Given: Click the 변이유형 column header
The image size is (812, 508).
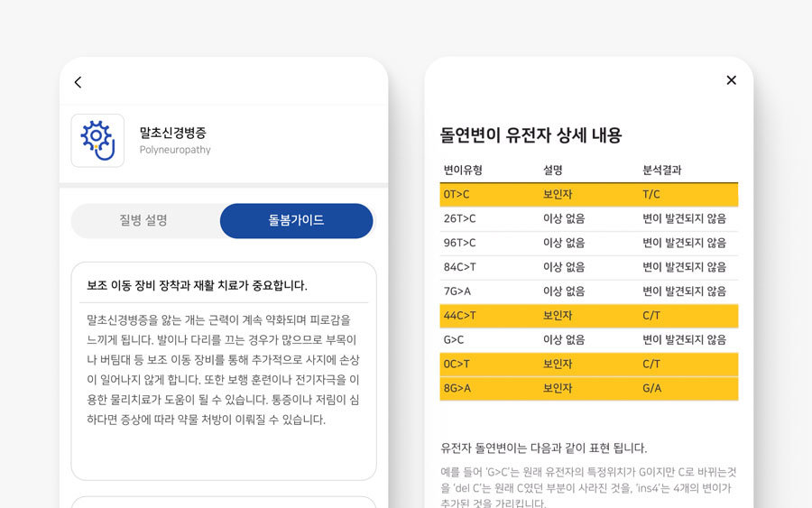Looking at the screenshot, I should click(463, 170).
